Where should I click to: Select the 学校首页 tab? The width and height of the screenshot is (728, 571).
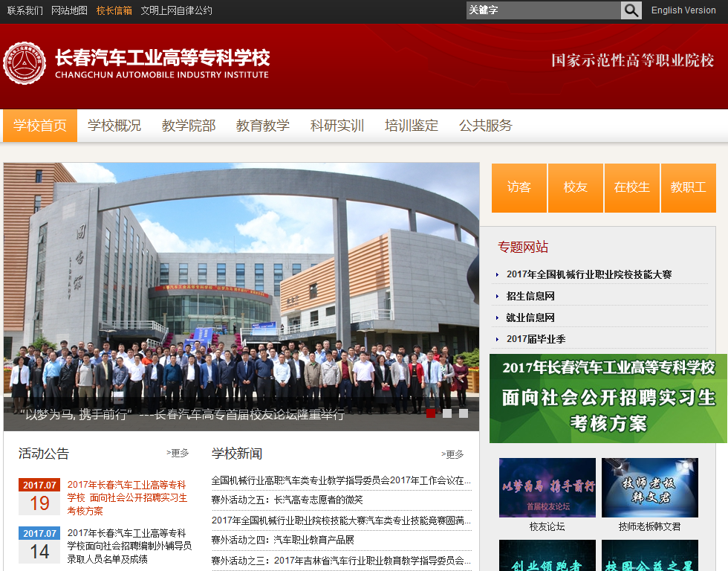coord(40,126)
